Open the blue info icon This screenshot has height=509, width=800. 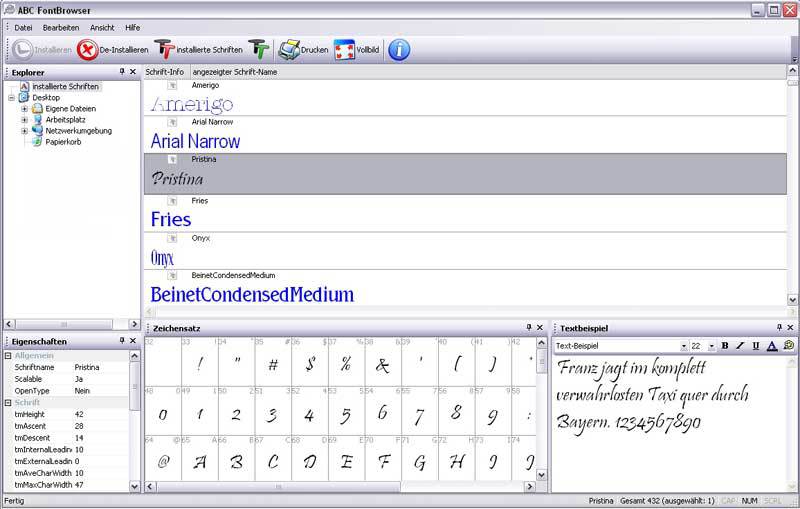pyautogui.click(x=399, y=50)
